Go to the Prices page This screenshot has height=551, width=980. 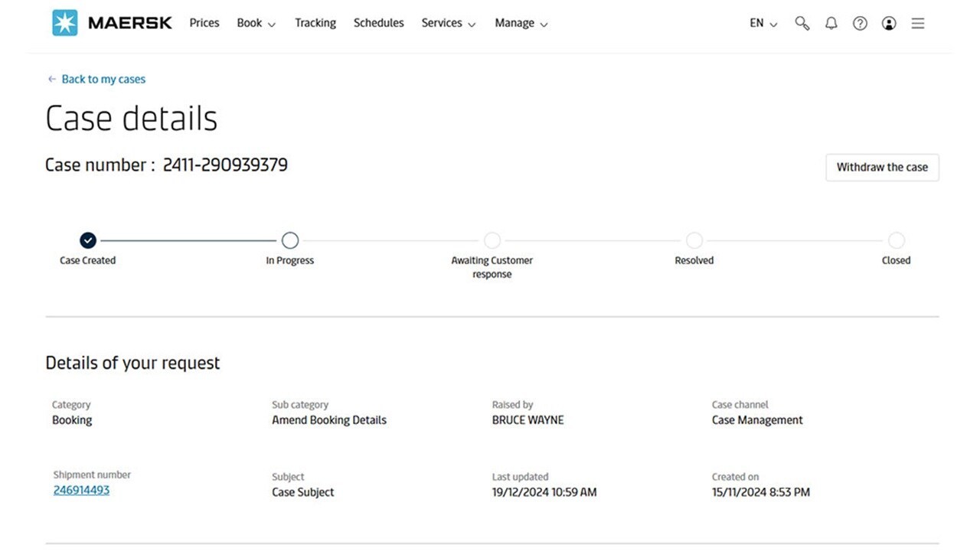click(204, 23)
